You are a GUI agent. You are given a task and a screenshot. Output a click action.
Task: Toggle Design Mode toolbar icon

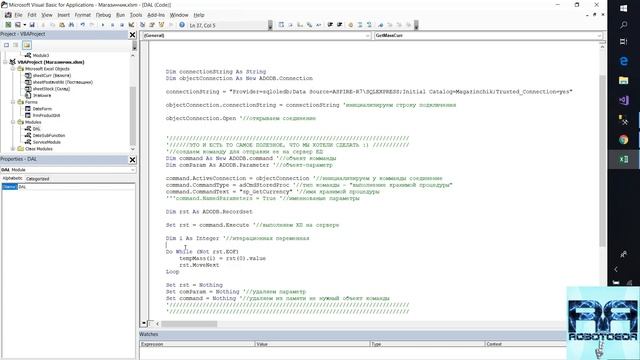click(131, 25)
